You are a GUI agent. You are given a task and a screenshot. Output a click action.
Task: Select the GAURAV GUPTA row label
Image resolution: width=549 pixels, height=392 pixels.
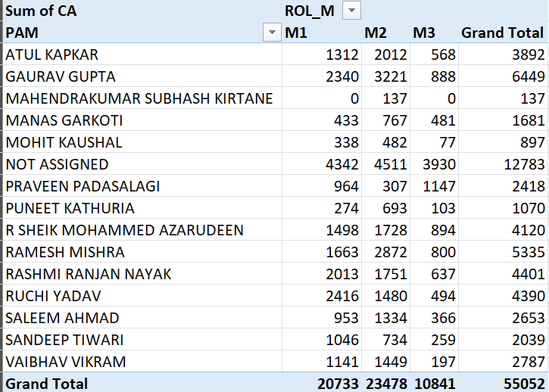(61, 76)
